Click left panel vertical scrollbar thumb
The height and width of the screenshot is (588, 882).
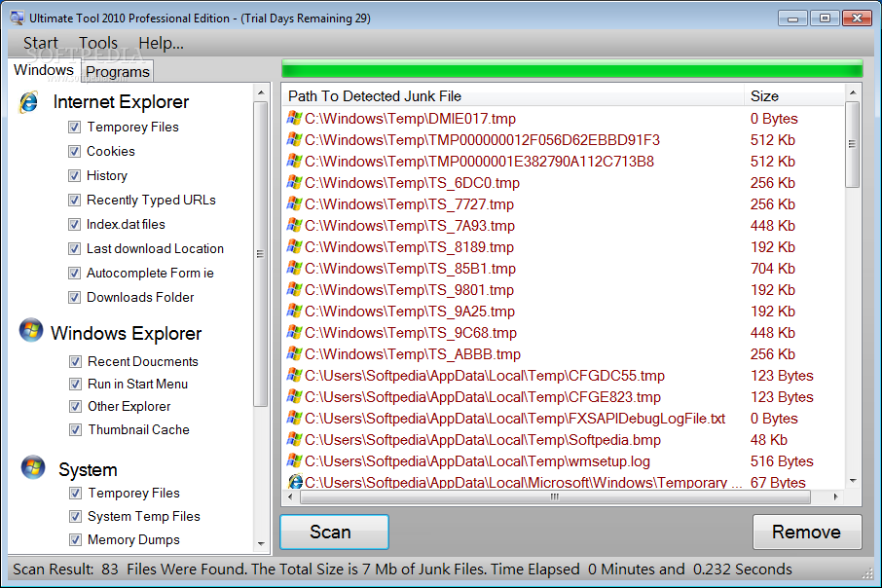tap(260, 254)
